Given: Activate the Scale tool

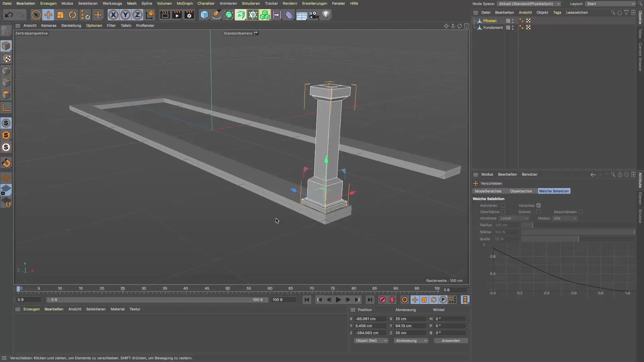Looking at the screenshot, I should [60, 15].
